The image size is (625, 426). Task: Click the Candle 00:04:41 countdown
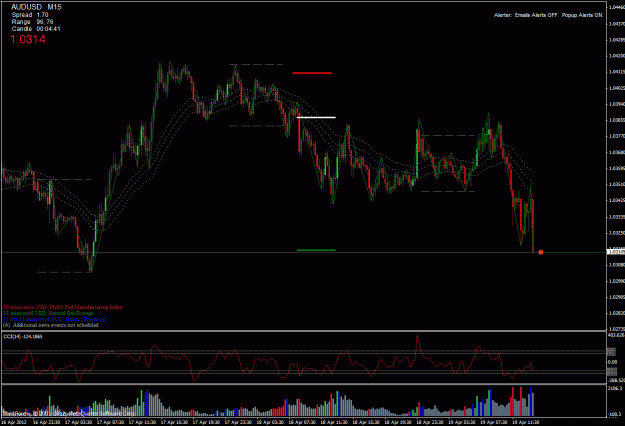36,29
